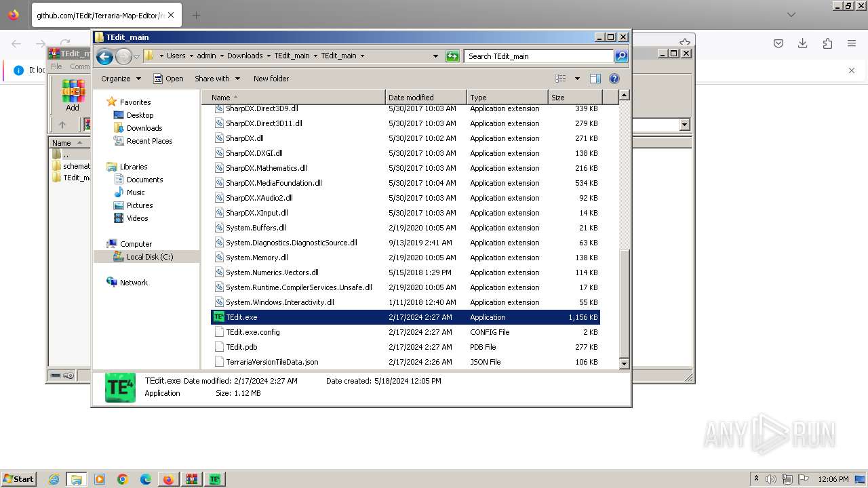This screenshot has width=868, height=488.
Task: Click the Explorer Back arrow button
Action: click(104, 56)
